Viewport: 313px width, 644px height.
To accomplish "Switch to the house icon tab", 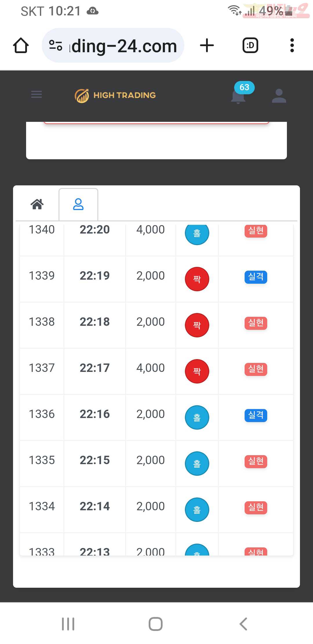I will pyautogui.click(x=37, y=204).
